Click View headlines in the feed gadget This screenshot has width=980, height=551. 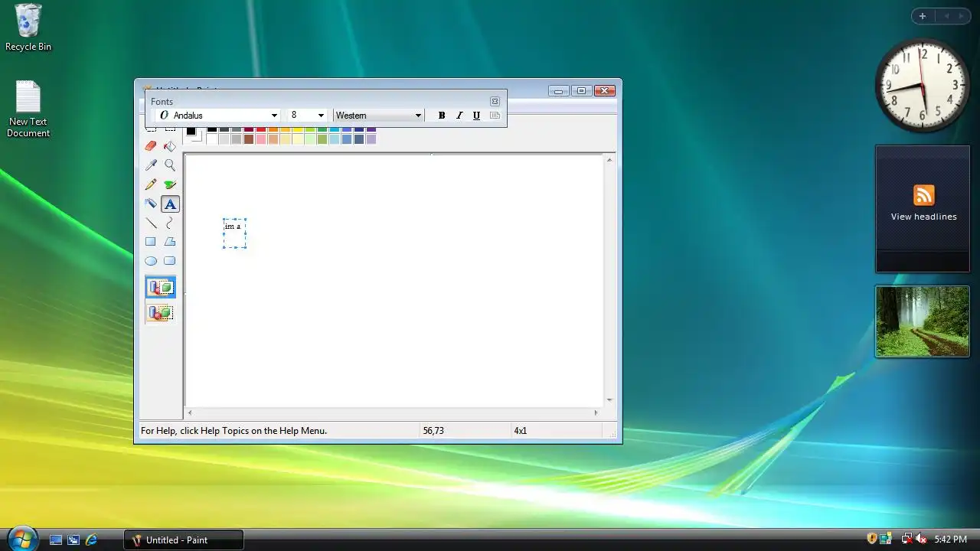pos(923,217)
